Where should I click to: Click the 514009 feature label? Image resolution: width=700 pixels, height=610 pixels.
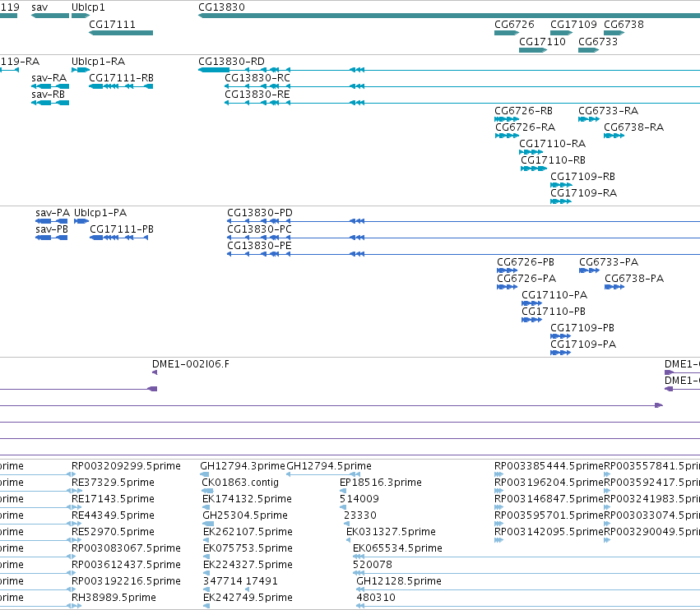pos(359,499)
